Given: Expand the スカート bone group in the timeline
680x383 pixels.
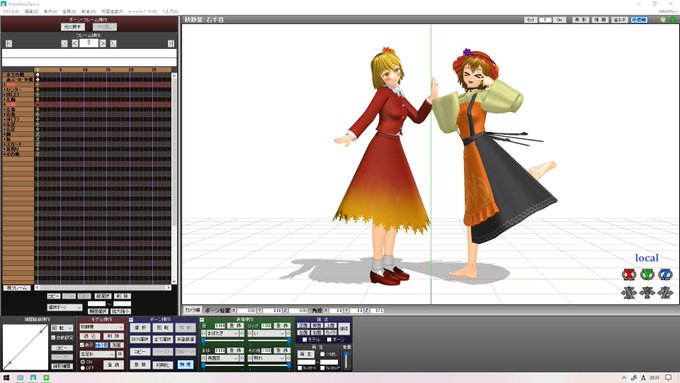Looking at the screenshot, I should click(4, 144).
